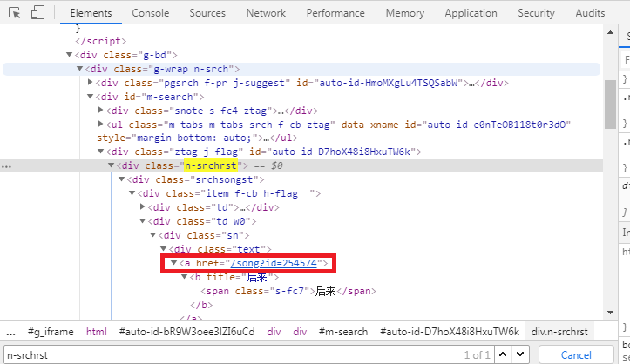Click the ellipsis beside the selected n-srchrst row

[7, 165]
